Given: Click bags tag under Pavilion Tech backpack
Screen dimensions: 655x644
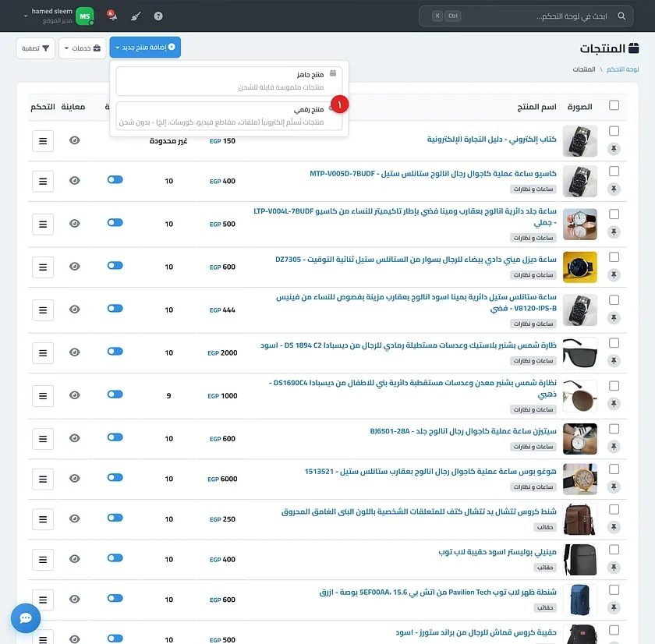Looking at the screenshot, I should point(545,607).
